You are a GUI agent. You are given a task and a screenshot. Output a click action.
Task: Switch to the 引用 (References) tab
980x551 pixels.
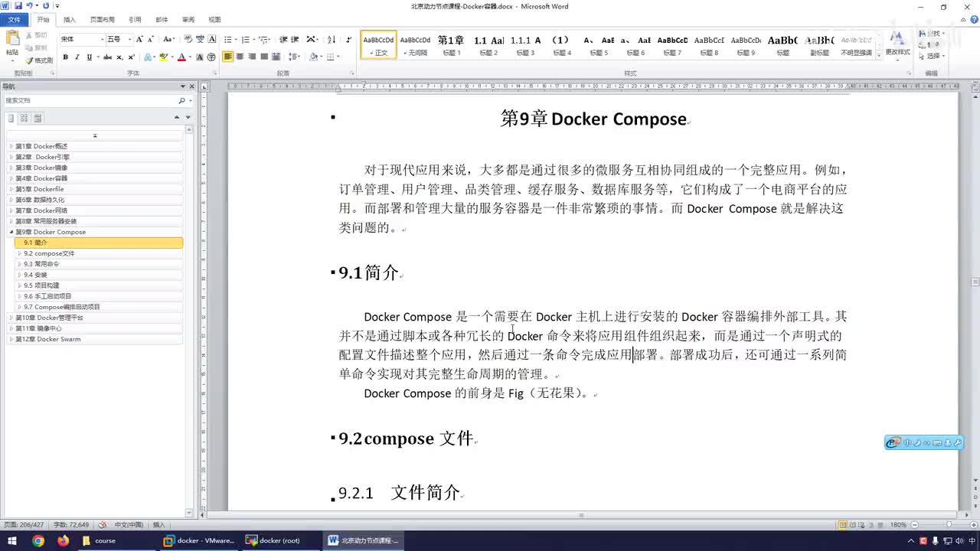click(135, 19)
